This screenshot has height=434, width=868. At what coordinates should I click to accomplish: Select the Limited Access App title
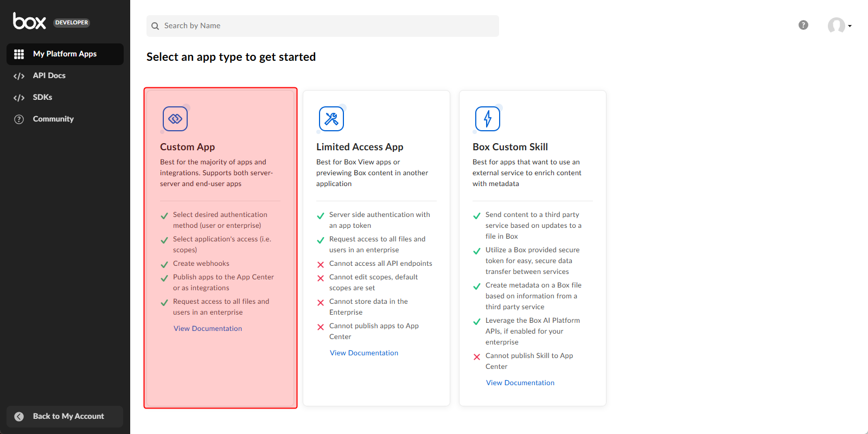(x=360, y=147)
